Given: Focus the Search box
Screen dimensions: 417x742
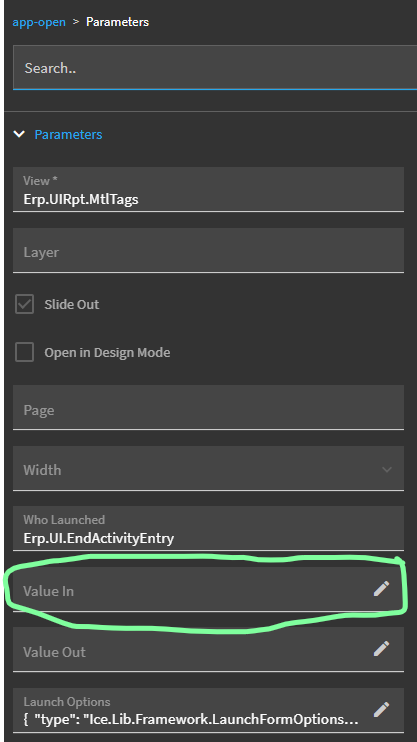Looking at the screenshot, I should pos(215,68).
